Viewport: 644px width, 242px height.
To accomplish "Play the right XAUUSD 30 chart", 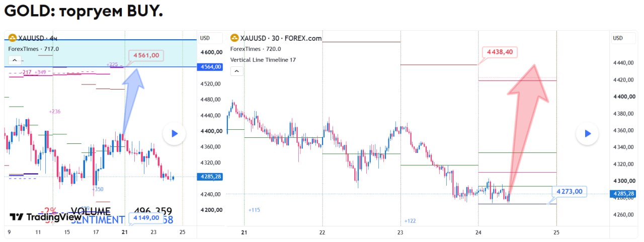I will (x=587, y=133).
